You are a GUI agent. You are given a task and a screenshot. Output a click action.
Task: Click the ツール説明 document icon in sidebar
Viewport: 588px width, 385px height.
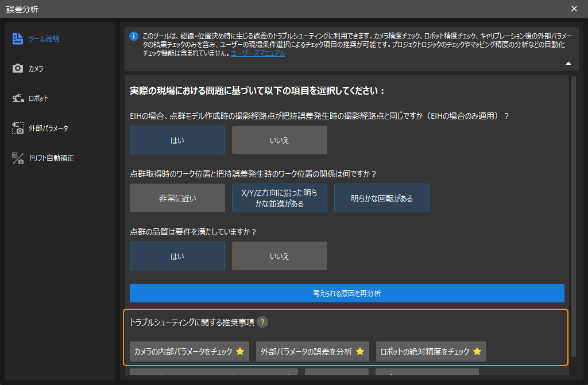click(17, 38)
